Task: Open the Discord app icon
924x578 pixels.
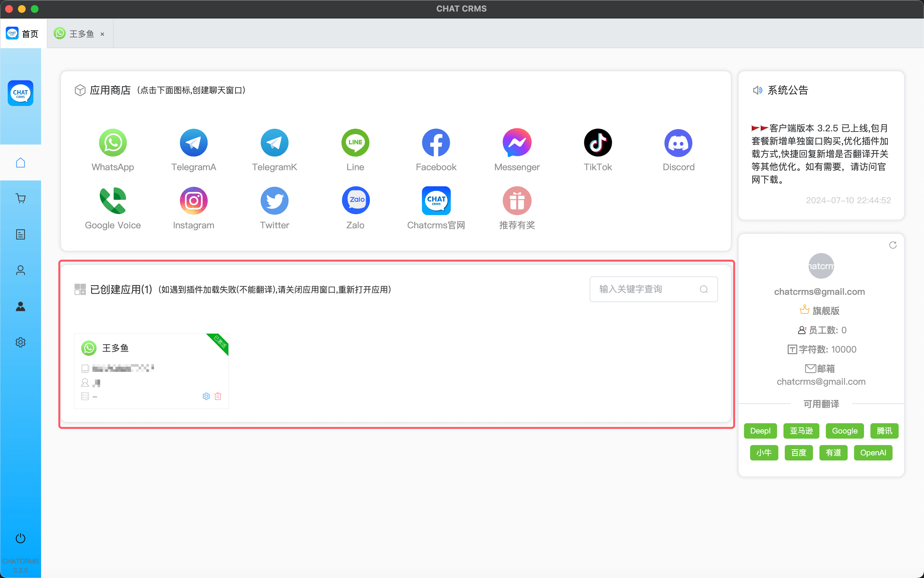Action: tap(679, 143)
